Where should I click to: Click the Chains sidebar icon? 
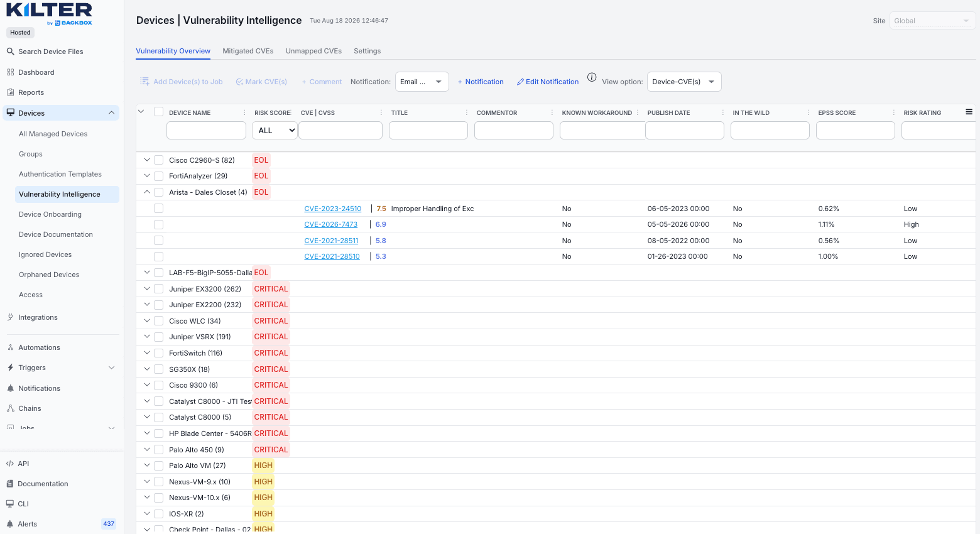coord(10,408)
